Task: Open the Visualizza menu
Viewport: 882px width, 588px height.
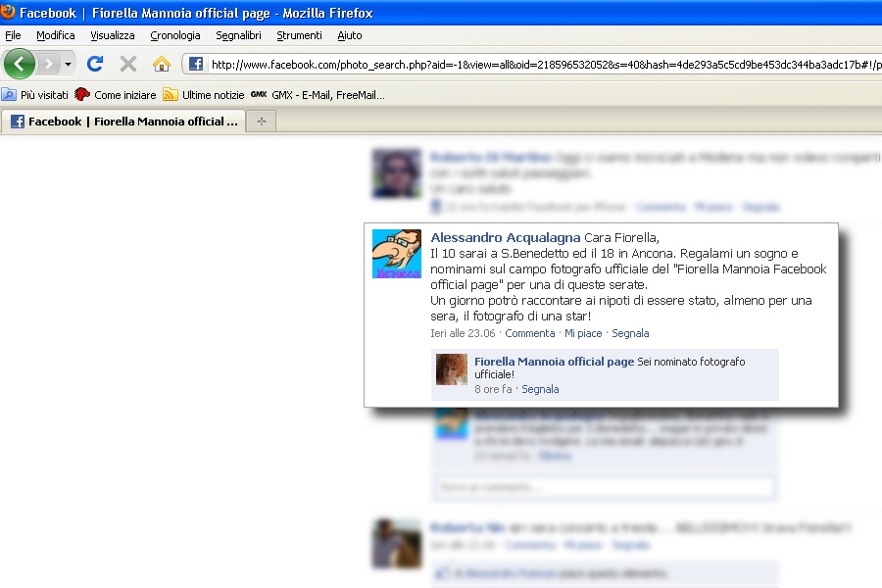Action: click(113, 35)
